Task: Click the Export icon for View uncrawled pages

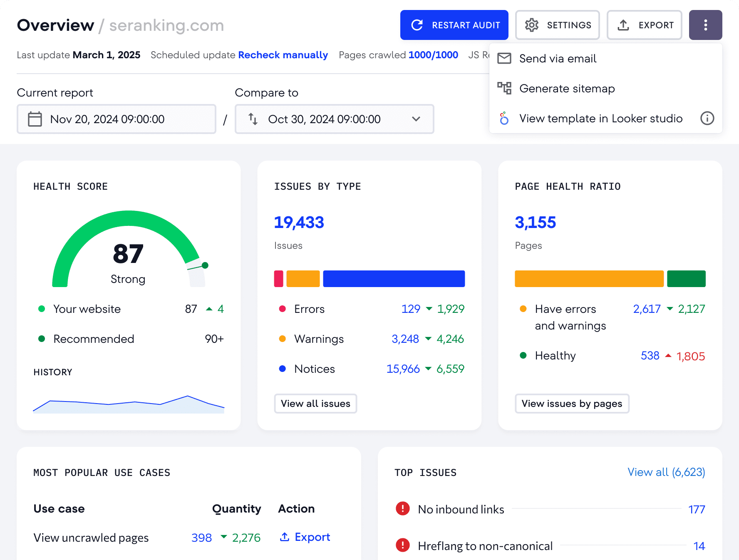Action: 285,537
